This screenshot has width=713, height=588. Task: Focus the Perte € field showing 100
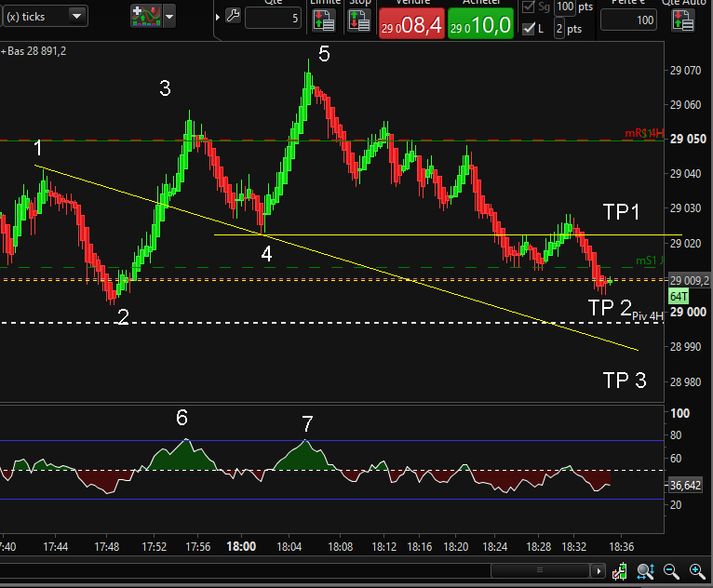(629, 20)
